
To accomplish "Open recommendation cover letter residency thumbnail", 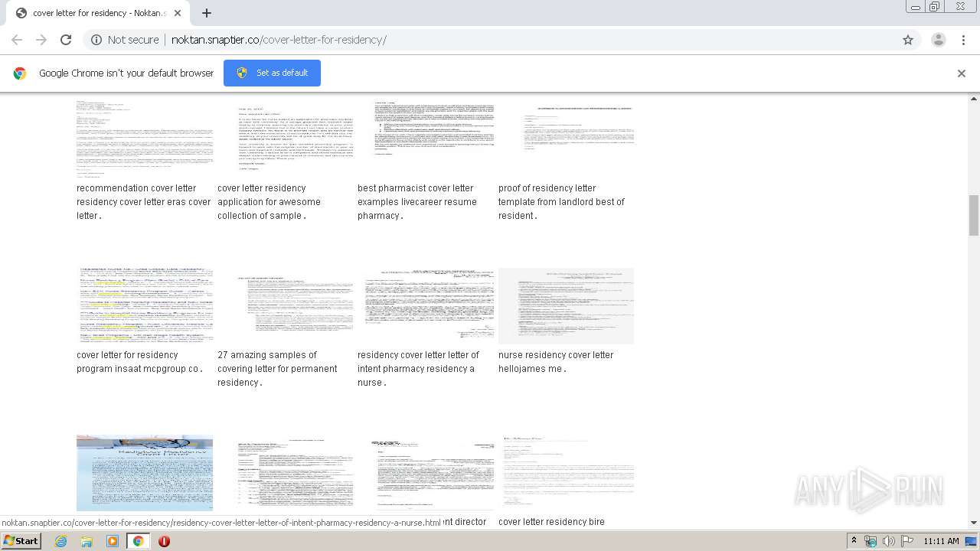I will click(x=145, y=139).
